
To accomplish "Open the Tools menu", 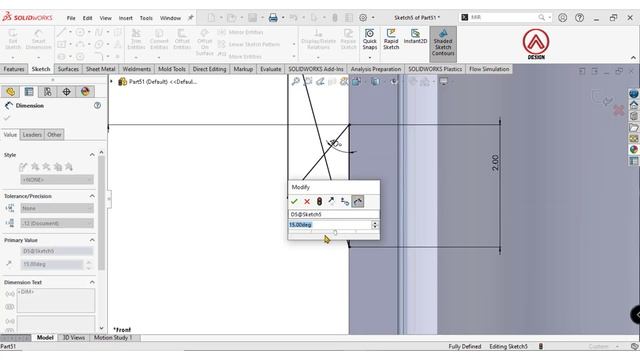I will tap(146, 18).
